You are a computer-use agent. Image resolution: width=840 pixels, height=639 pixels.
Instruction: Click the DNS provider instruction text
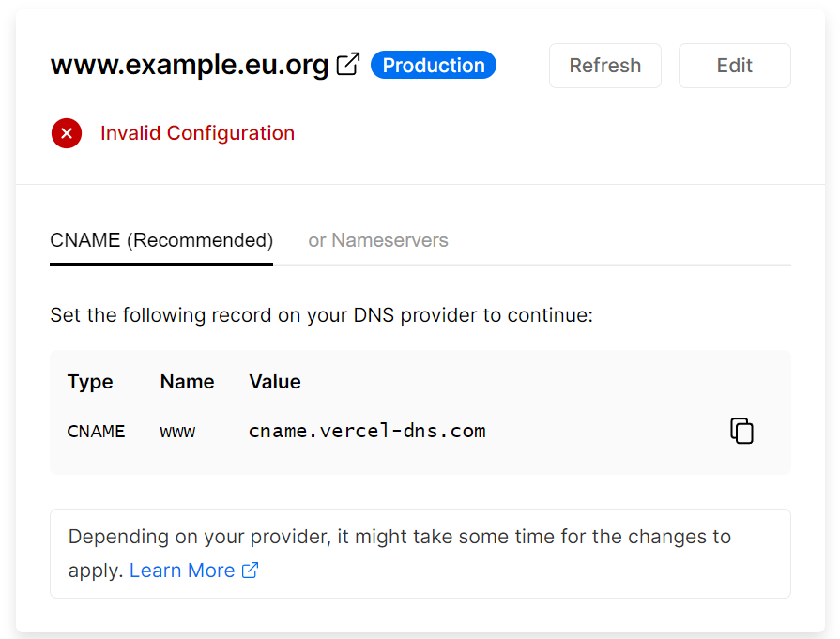click(x=321, y=315)
